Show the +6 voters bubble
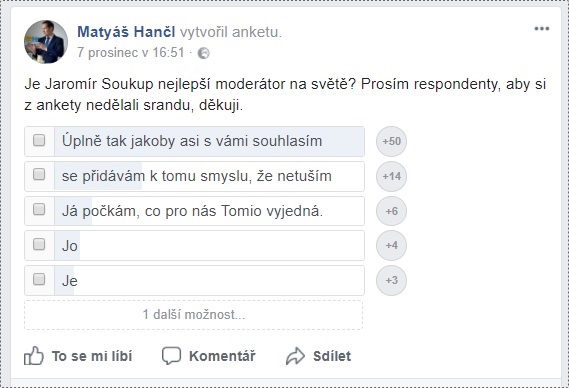 coord(391,211)
